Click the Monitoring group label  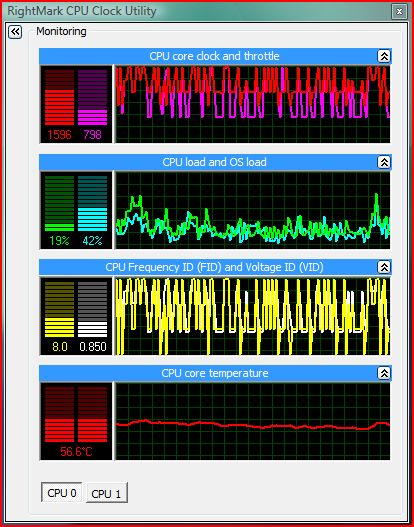61,32
